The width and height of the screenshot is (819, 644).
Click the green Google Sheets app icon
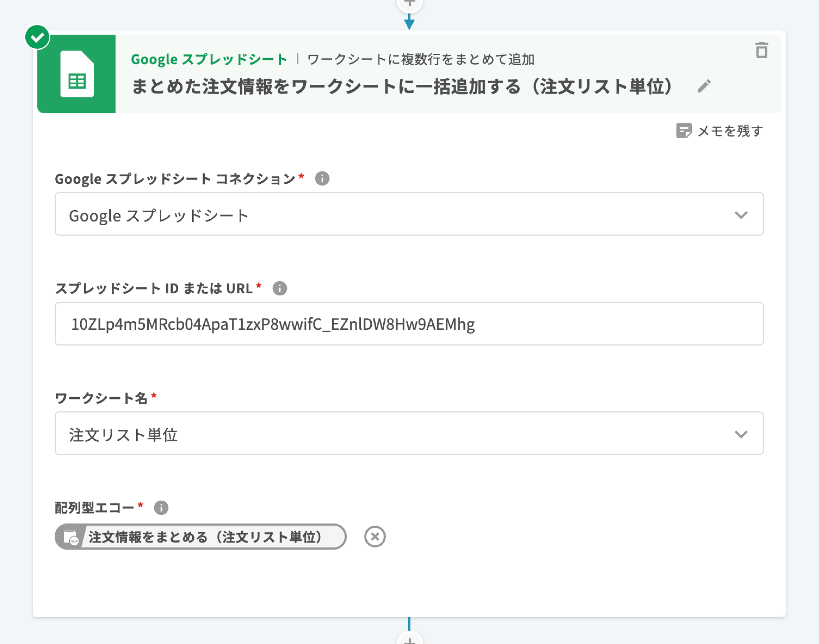76,74
